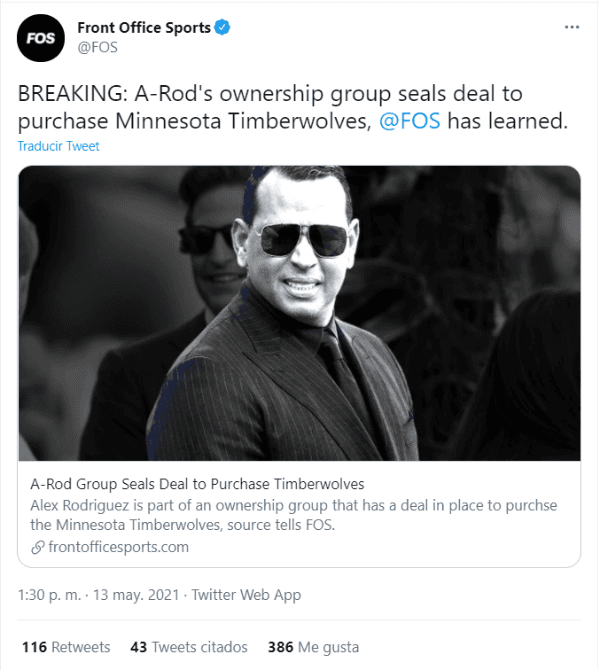Click the blue verified badge
The width and height of the screenshot is (600, 670).
coord(222,28)
